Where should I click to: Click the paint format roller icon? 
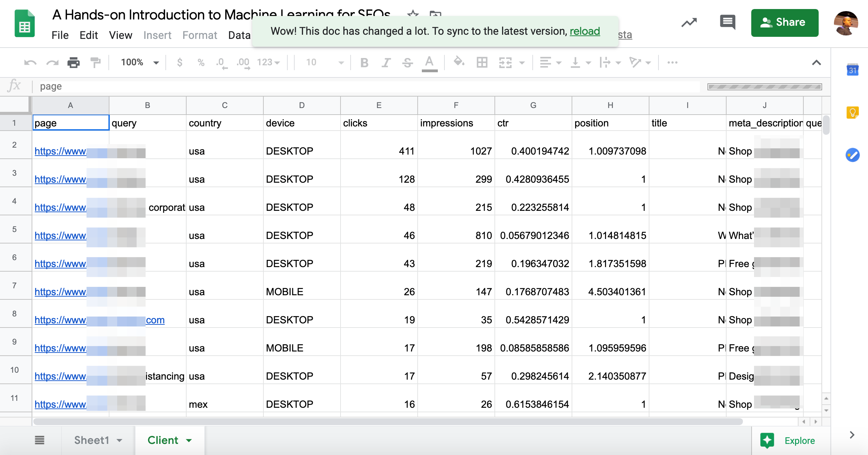(95, 63)
